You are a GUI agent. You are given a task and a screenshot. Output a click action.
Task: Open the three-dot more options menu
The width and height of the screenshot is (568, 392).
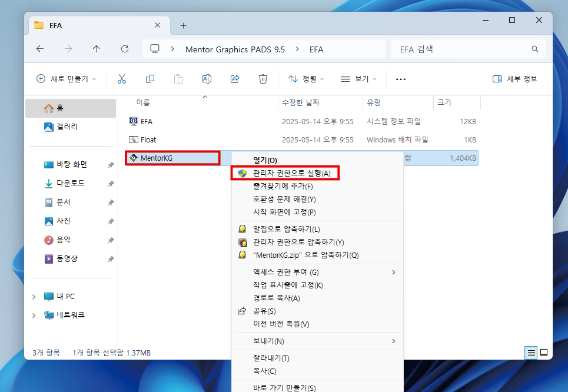point(401,79)
